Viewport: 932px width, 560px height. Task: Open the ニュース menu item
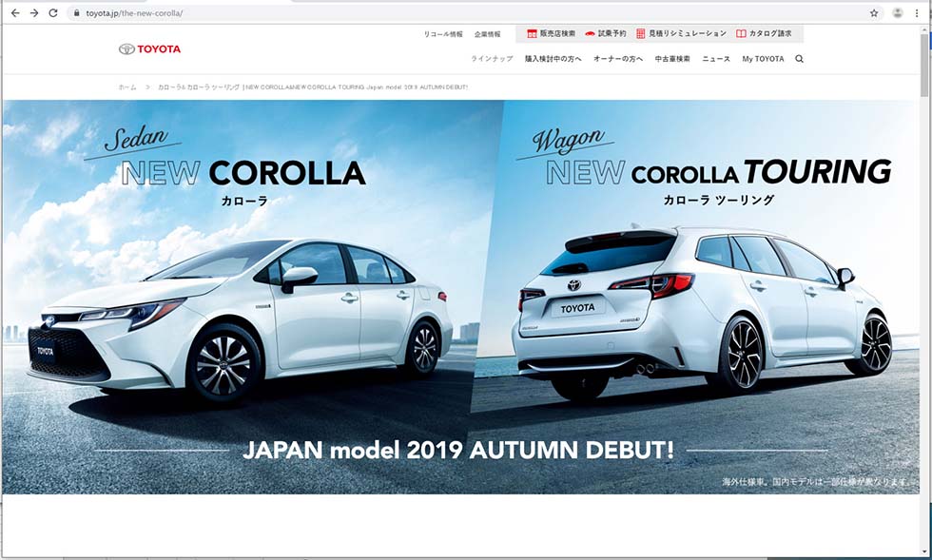click(716, 59)
